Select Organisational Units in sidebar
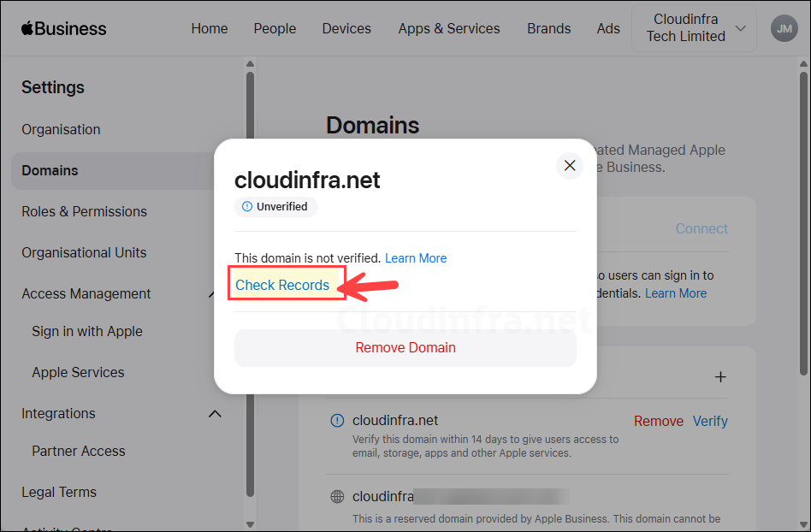The width and height of the screenshot is (811, 532). point(85,252)
